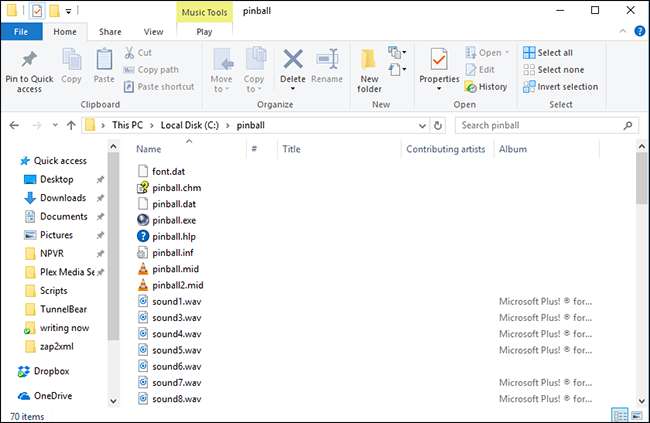Open the Downloads folder in Quick access
The image size is (650, 423).
(x=62, y=198)
